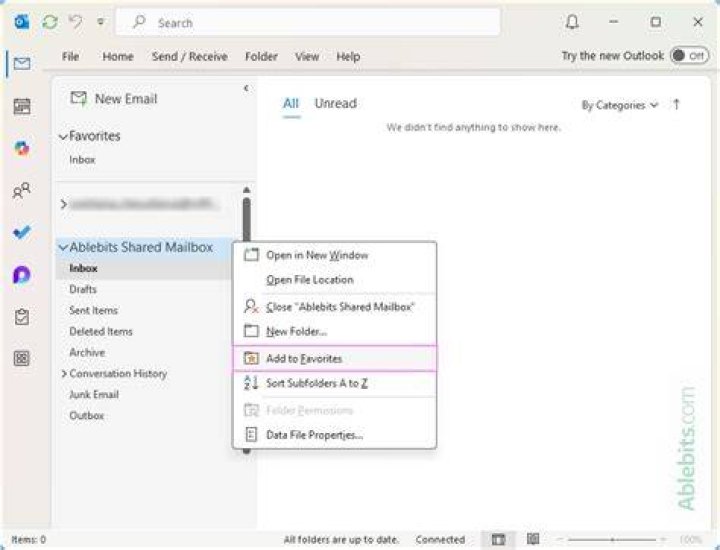This screenshot has height=550, width=720.
Task: Switch to the Folder ribbon tab
Action: 261,56
